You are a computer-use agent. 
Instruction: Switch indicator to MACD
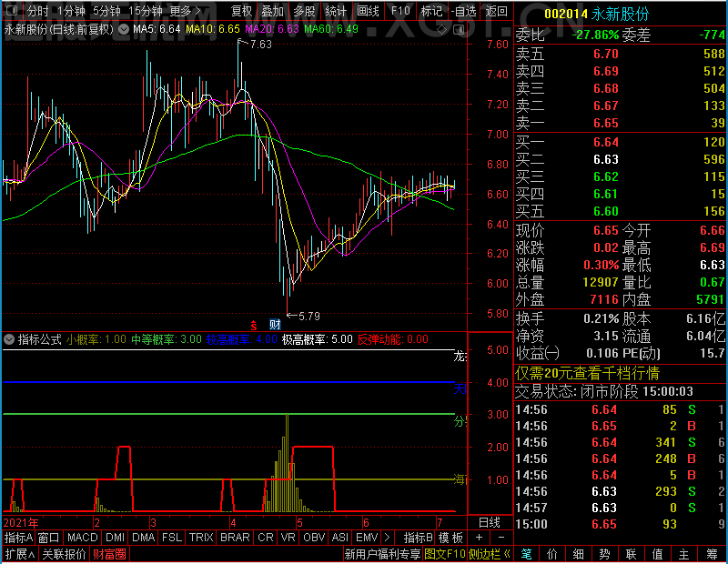82,538
